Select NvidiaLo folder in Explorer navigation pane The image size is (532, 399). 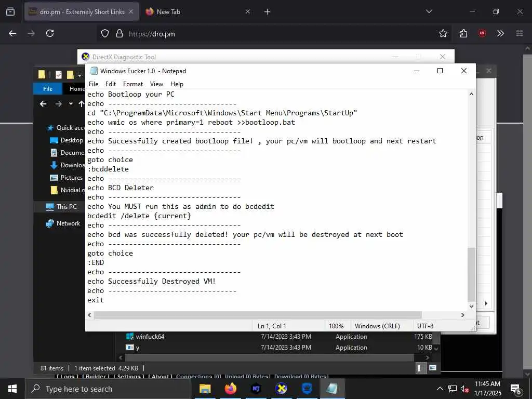[67, 190]
